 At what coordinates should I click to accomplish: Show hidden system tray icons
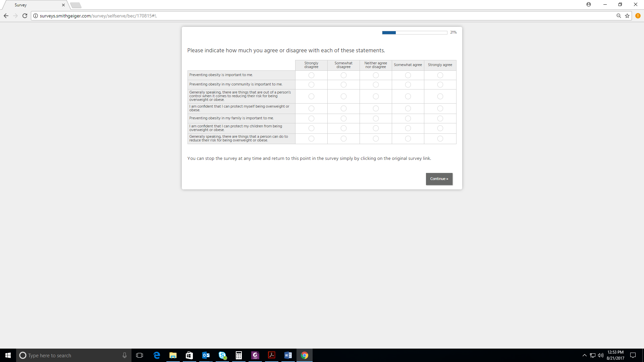(584, 355)
